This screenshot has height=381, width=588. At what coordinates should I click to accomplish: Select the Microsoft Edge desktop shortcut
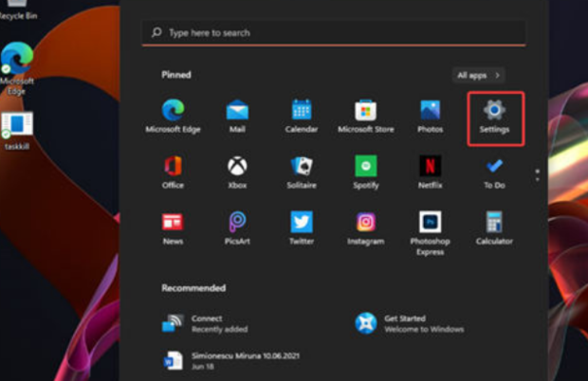tap(17, 68)
